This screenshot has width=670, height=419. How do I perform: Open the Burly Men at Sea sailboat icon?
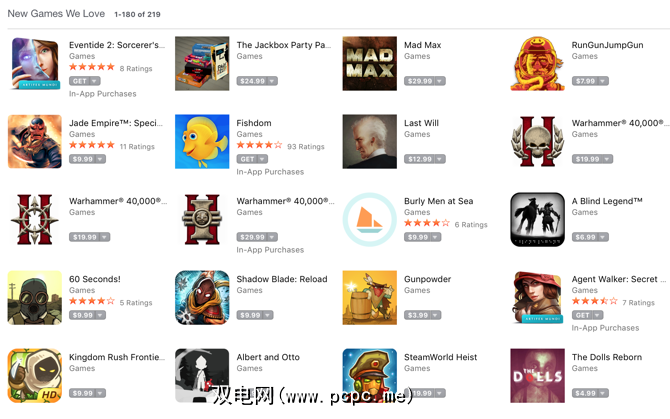[369, 220]
